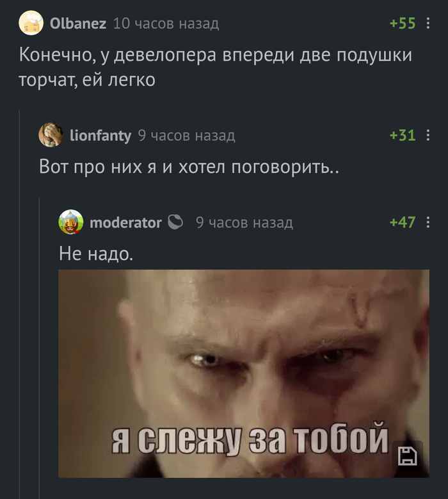Open the three-dot menu on moderator's comment
Screen dimensions: 448x499
(428, 222)
